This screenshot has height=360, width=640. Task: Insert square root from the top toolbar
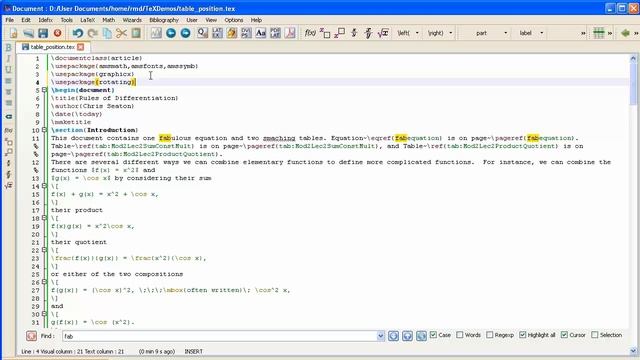click(383, 33)
